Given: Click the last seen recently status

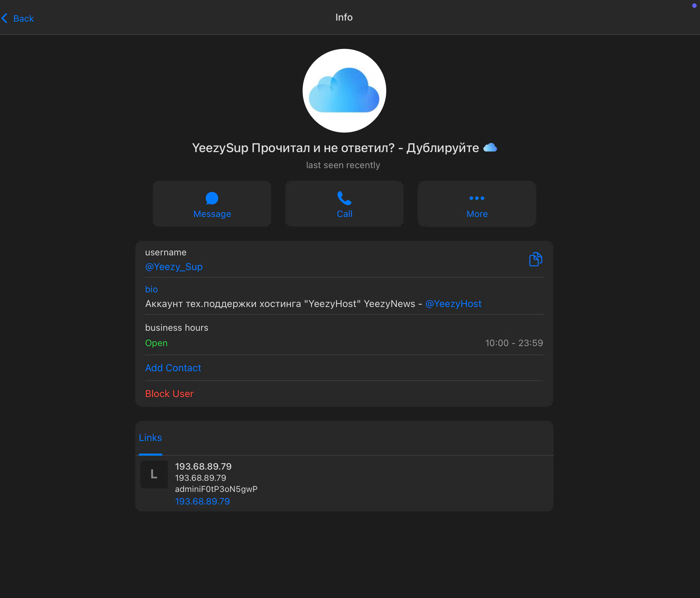Looking at the screenshot, I should [343, 165].
